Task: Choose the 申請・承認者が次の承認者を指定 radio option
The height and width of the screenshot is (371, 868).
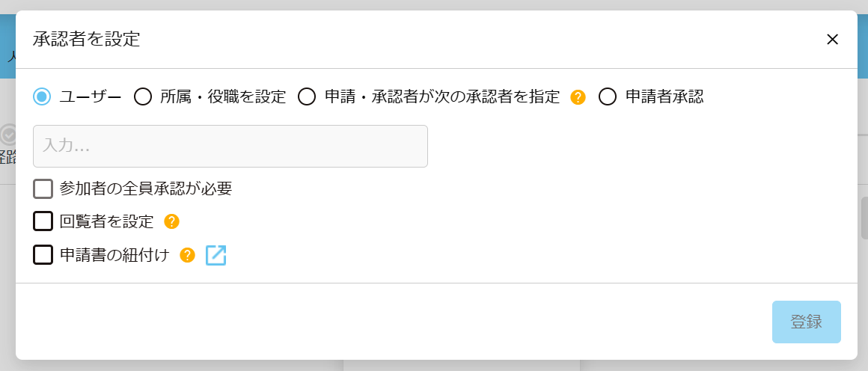Action: [x=307, y=96]
